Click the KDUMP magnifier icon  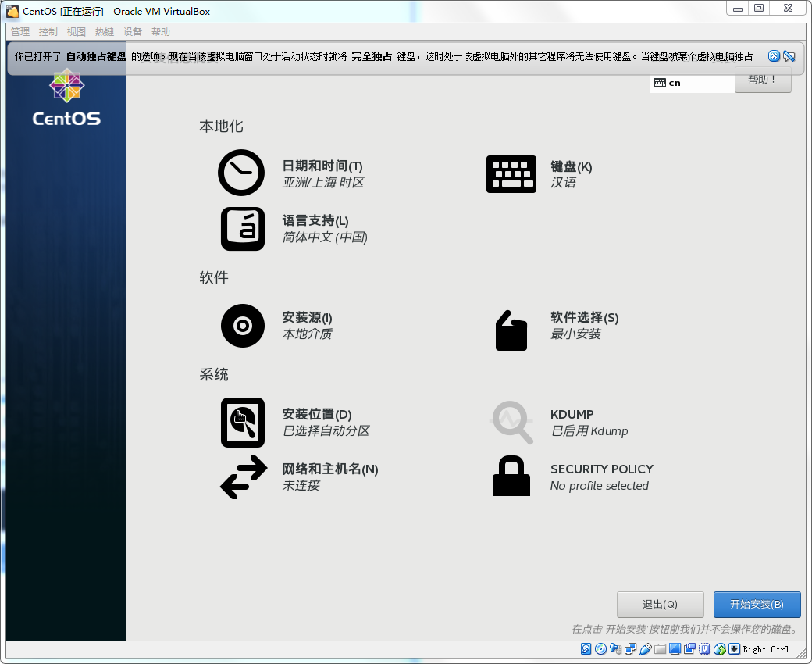click(x=512, y=422)
